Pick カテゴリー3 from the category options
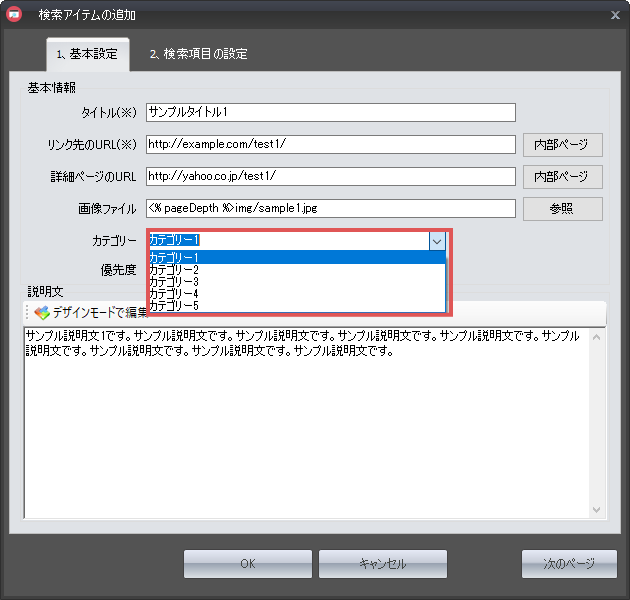The height and width of the screenshot is (600, 630). (x=297, y=282)
